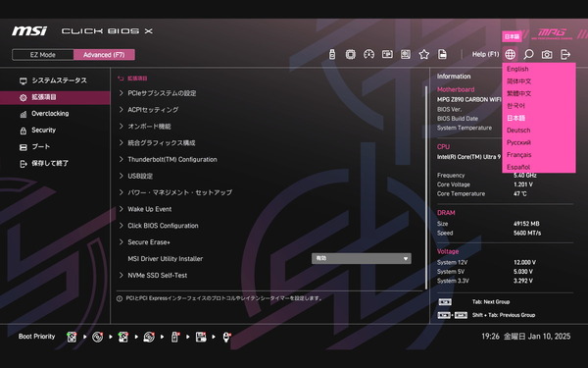Expand the ACPIセッティング chevron
This screenshot has height=368, width=588.
click(x=122, y=109)
